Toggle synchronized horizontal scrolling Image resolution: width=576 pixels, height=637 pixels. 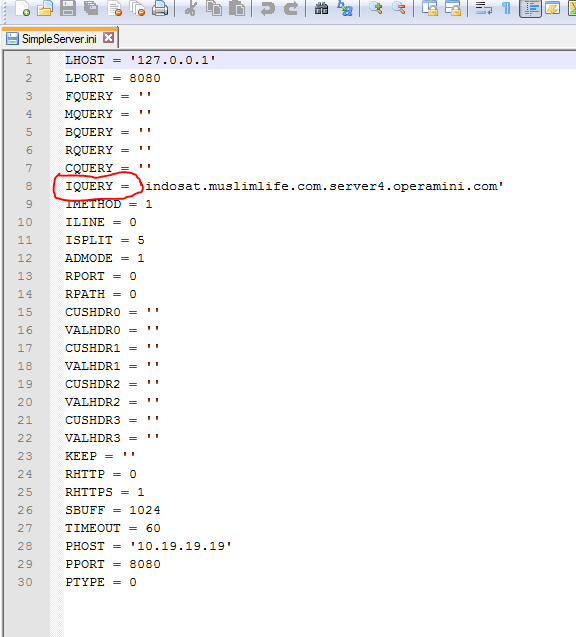tap(453, 8)
